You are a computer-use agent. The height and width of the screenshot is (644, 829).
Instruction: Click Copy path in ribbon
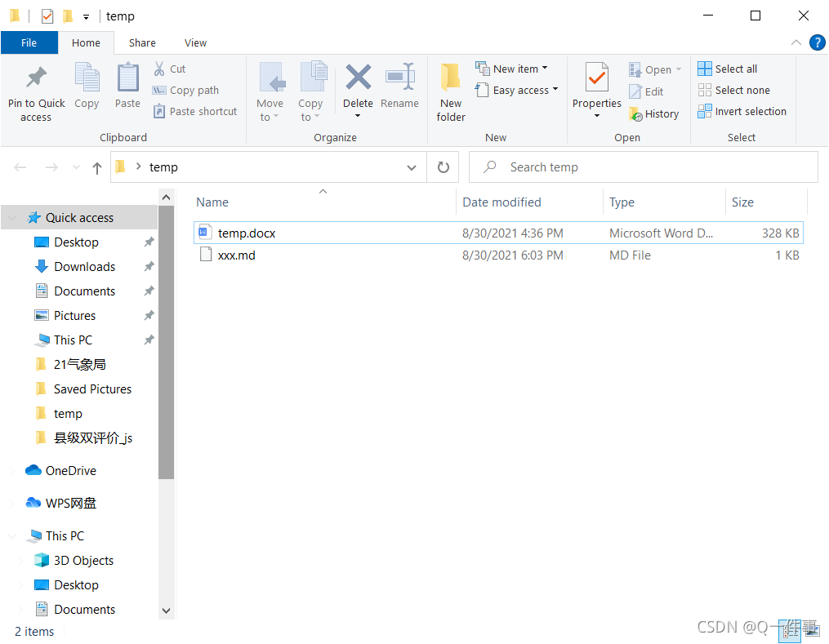coord(185,91)
